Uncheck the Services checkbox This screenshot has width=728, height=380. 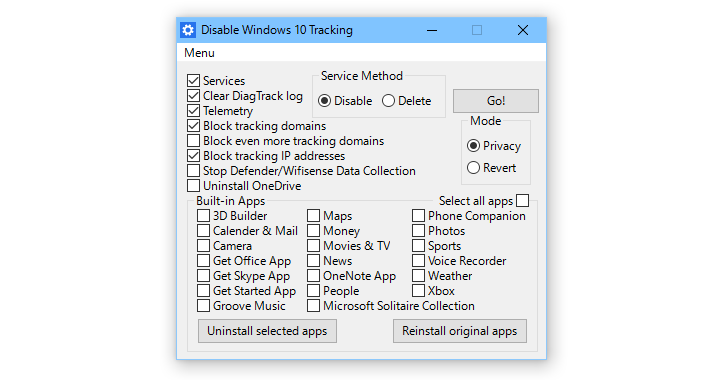pyautogui.click(x=194, y=80)
